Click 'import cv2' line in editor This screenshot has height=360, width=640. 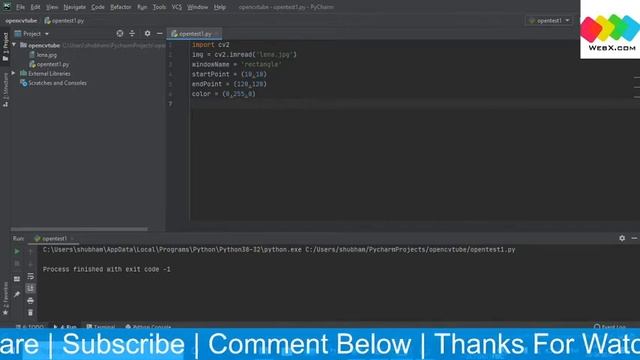pyautogui.click(x=211, y=44)
